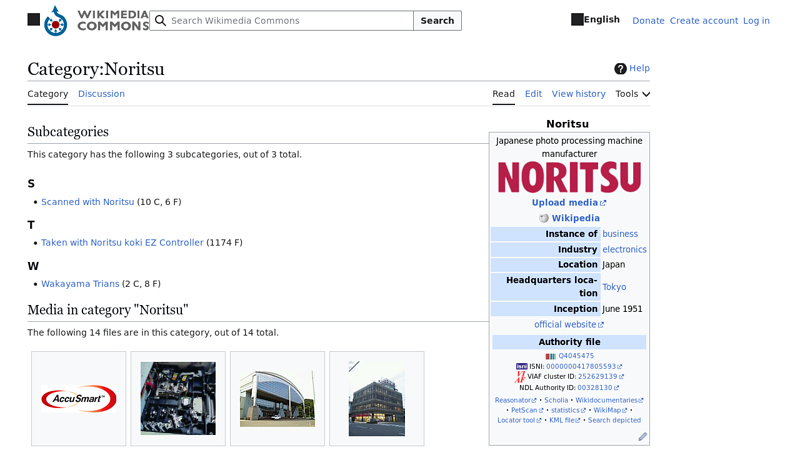Open Taken with Noritsu koki EZ Controller
Viewport: 800px width, 450px height.
(x=122, y=243)
